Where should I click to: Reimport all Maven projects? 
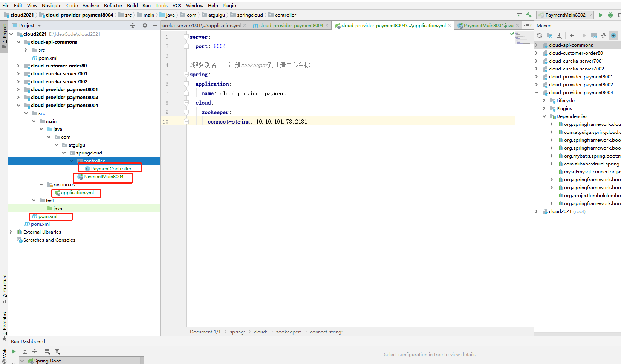pos(540,35)
